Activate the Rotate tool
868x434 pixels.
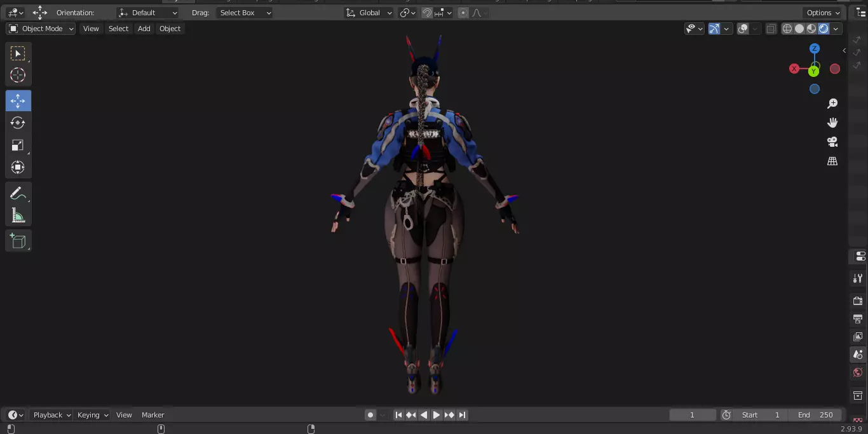(18, 123)
